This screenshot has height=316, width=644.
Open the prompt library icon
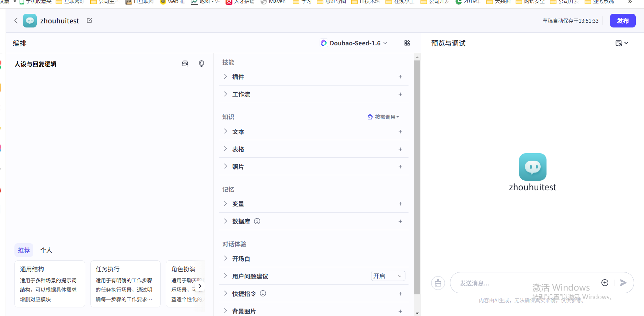(185, 64)
